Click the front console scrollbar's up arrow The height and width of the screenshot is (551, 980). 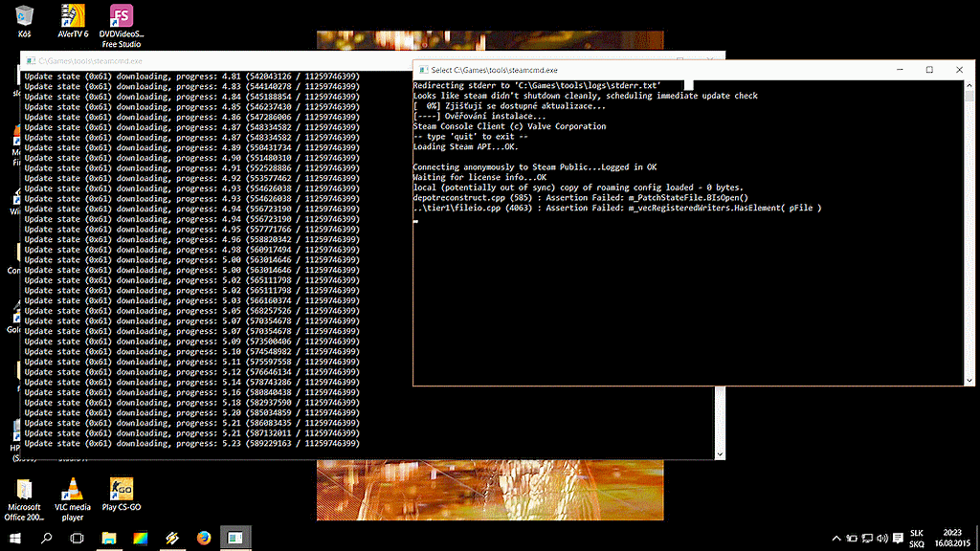pyautogui.click(x=969, y=85)
